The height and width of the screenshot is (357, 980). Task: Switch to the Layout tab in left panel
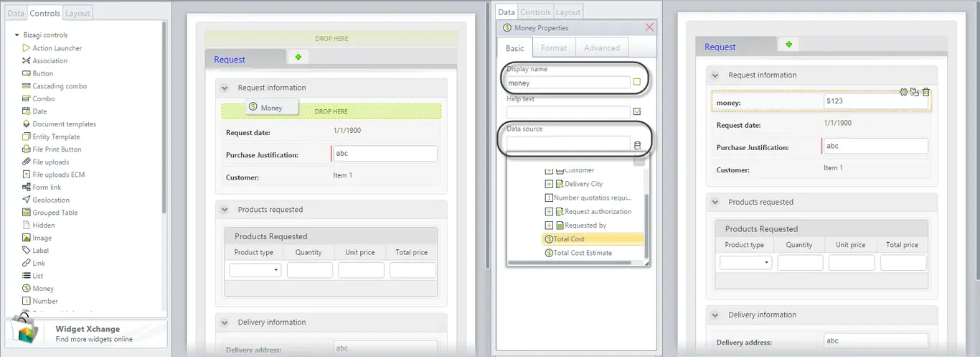coord(77,13)
